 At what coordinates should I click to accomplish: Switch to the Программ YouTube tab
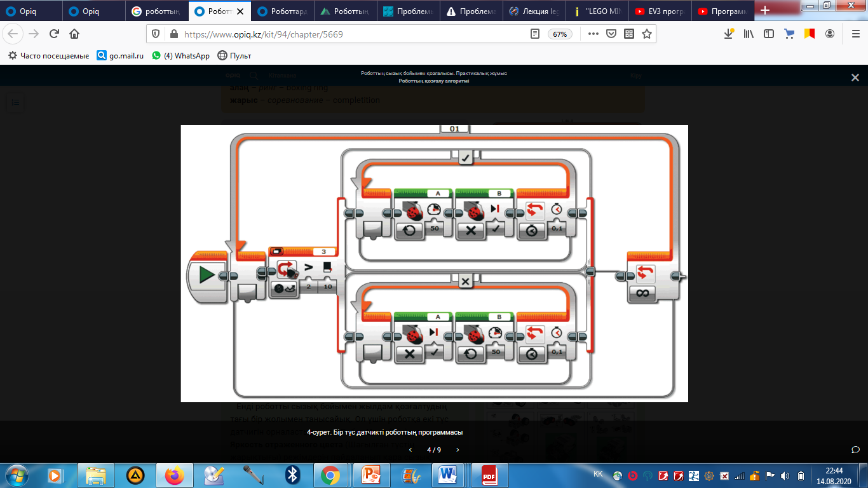tap(724, 11)
